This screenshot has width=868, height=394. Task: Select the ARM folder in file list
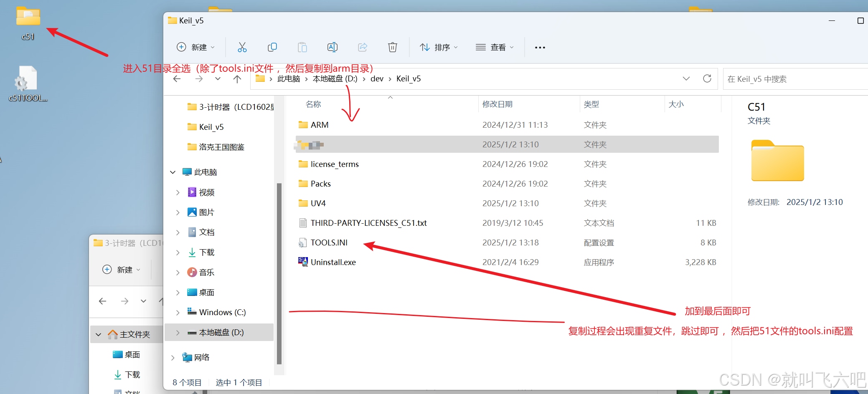[507, 125]
